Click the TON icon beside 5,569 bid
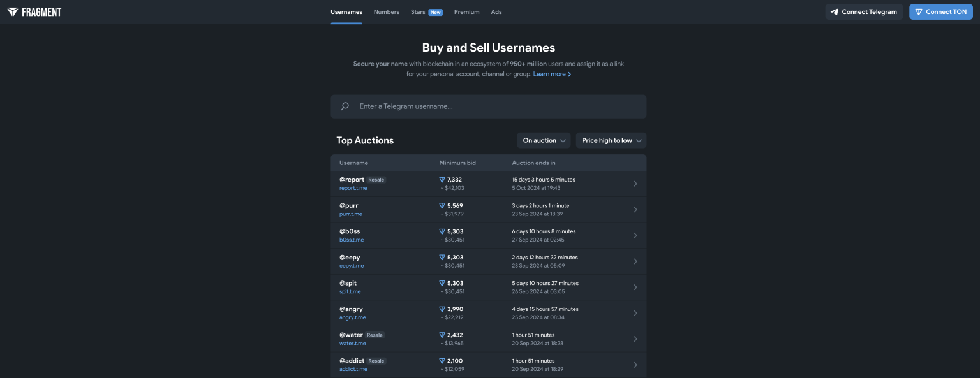The width and height of the screenshot is (980, 378). click(442, 206)
